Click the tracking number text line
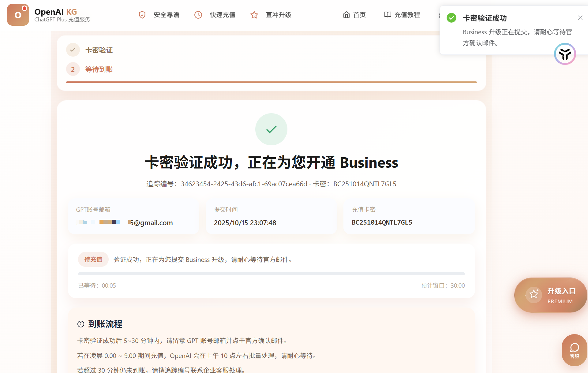Viewport: 588px width, 373px height. (x=271, y=184)
